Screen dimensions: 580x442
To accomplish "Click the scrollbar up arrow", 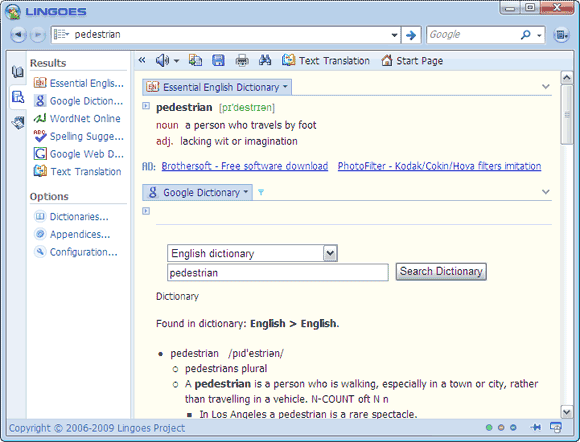I will point(567,77).
